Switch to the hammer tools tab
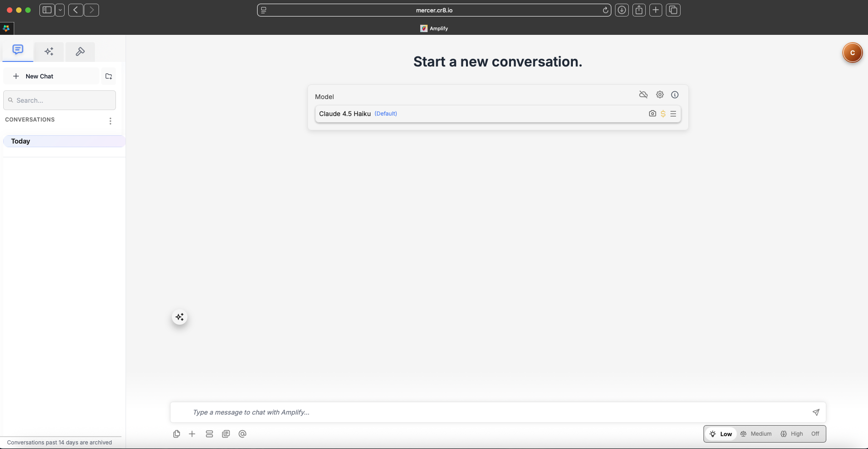The image size is (868, 449). (x=80, y=51)
